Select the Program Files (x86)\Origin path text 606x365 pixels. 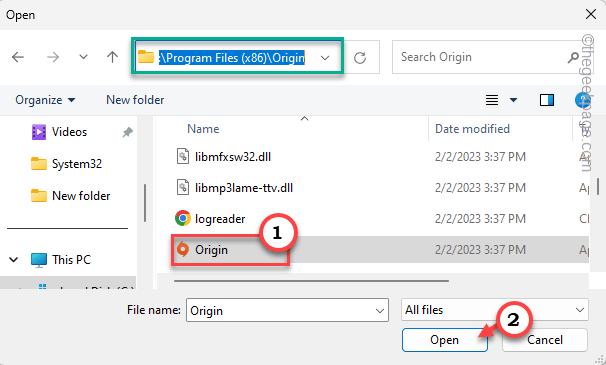[x=232, y=58]
